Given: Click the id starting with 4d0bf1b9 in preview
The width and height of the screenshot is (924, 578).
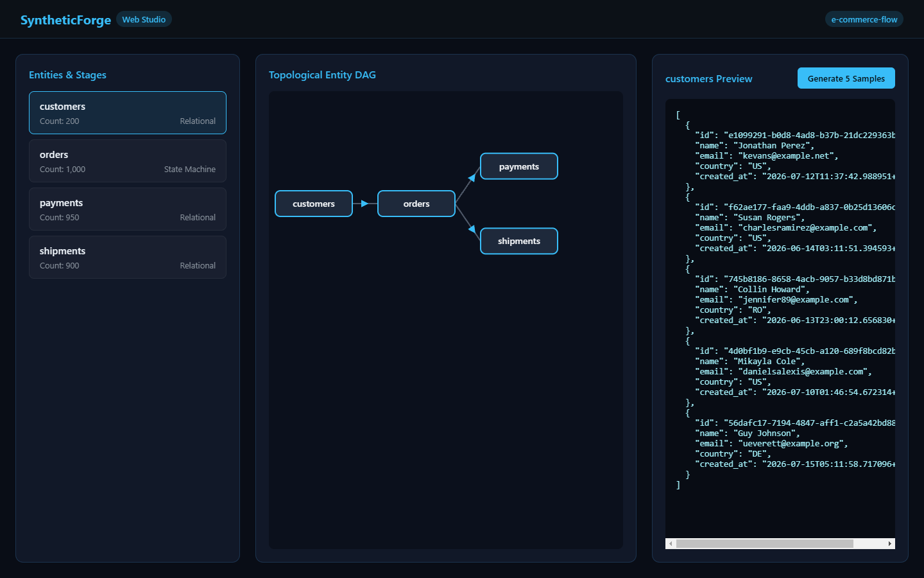Looking at the screenshot, I should (809, 351).
